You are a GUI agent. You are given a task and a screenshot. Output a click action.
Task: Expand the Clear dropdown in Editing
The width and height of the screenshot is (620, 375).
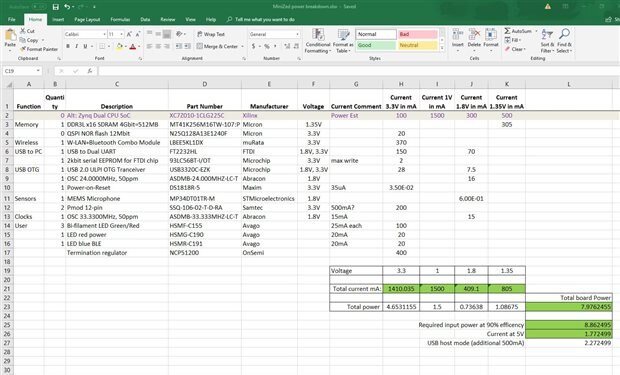(x=525, y=49)
